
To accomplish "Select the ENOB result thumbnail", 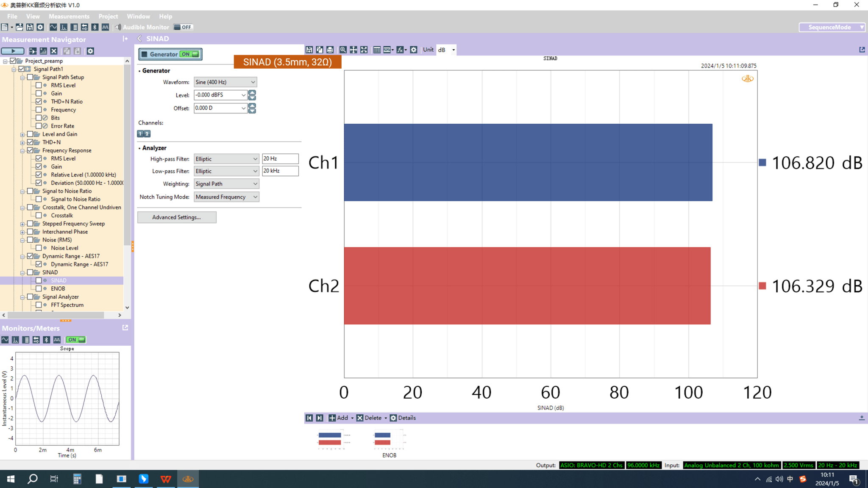I will 389,440.
